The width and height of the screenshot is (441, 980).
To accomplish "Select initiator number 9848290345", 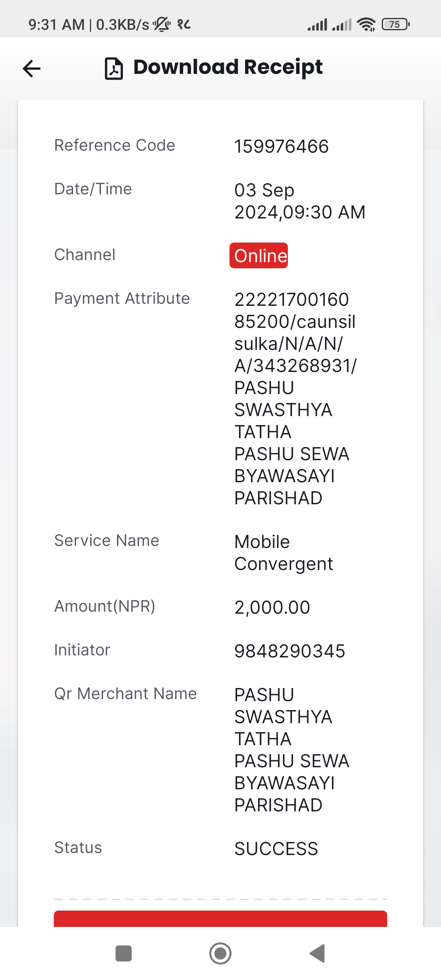I will tap(290, 651).
